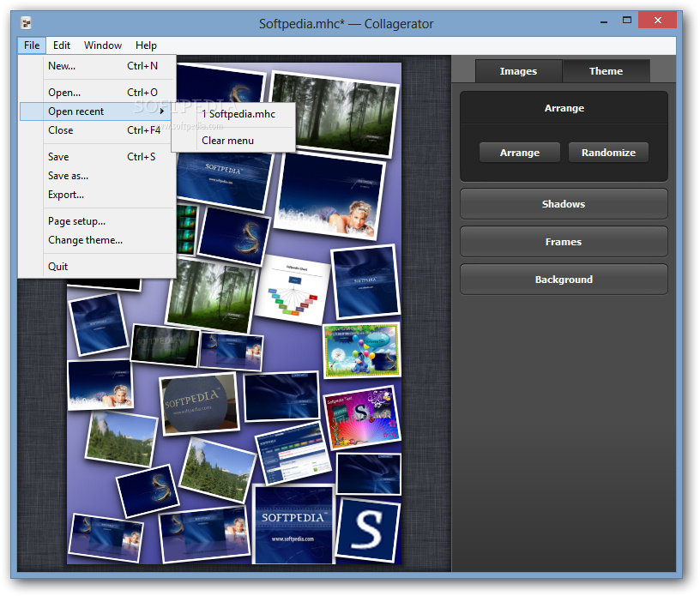
Task: Expand the Shadows section
Action: click(x=564, y=204)
